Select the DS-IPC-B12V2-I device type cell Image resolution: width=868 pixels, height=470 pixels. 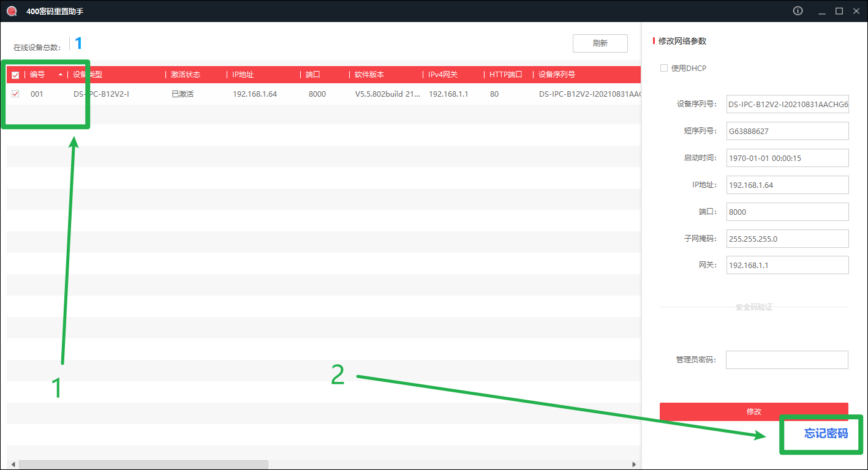(101, 94)
